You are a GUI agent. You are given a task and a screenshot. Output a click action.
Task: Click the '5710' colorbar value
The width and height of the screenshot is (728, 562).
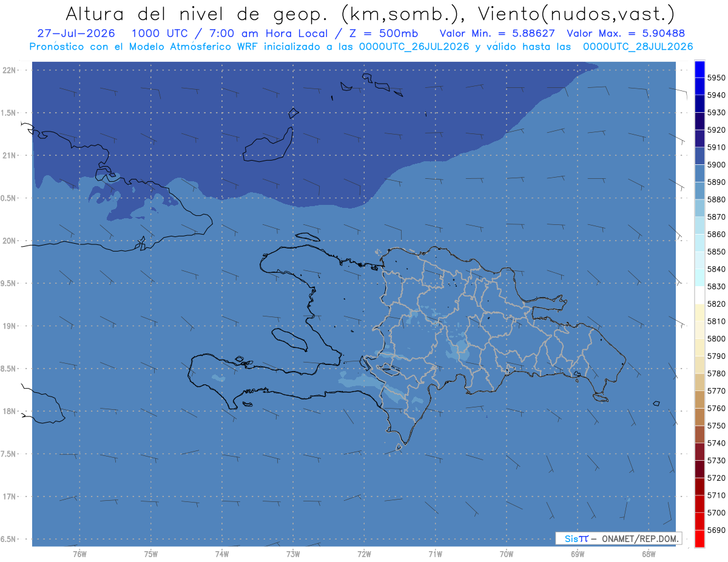coord(716,495)
